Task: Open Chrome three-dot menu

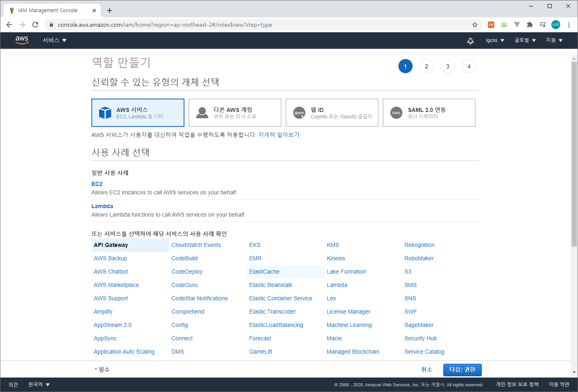Action: [x=569, y=25]
